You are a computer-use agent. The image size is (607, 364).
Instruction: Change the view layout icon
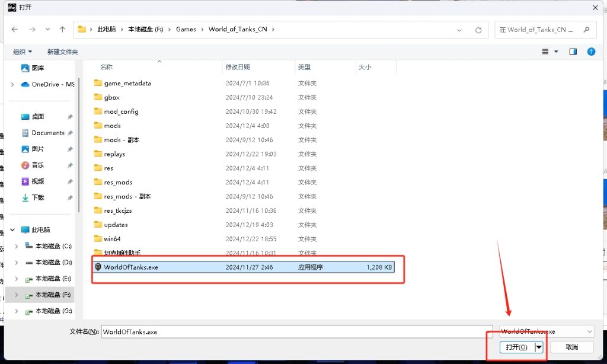(x=545, y=52)
